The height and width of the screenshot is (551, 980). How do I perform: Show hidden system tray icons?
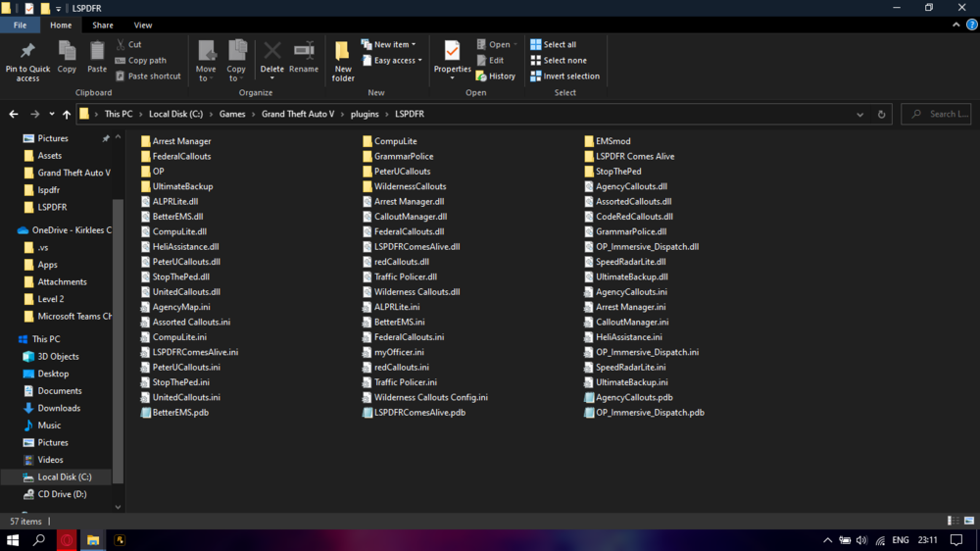click(x=827, y=540)
